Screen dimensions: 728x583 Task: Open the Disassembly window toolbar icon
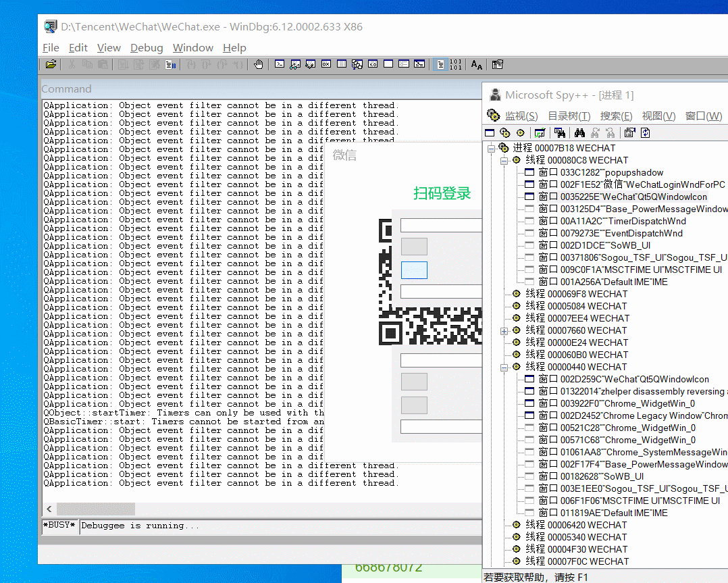373,65
